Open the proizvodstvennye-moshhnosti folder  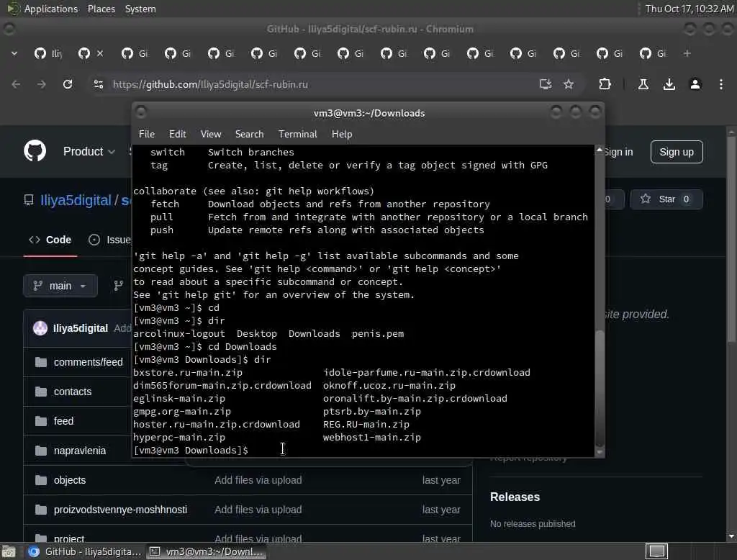point(120,510)
